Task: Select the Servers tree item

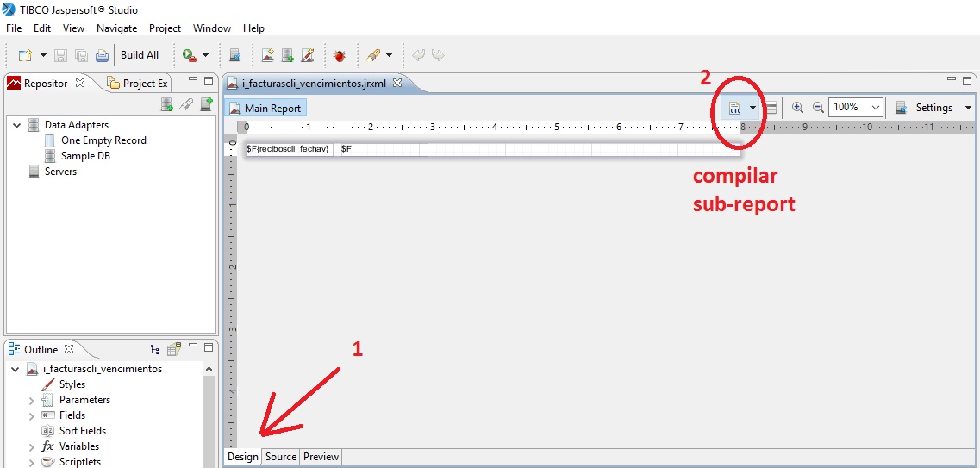Action: (60, 172)
